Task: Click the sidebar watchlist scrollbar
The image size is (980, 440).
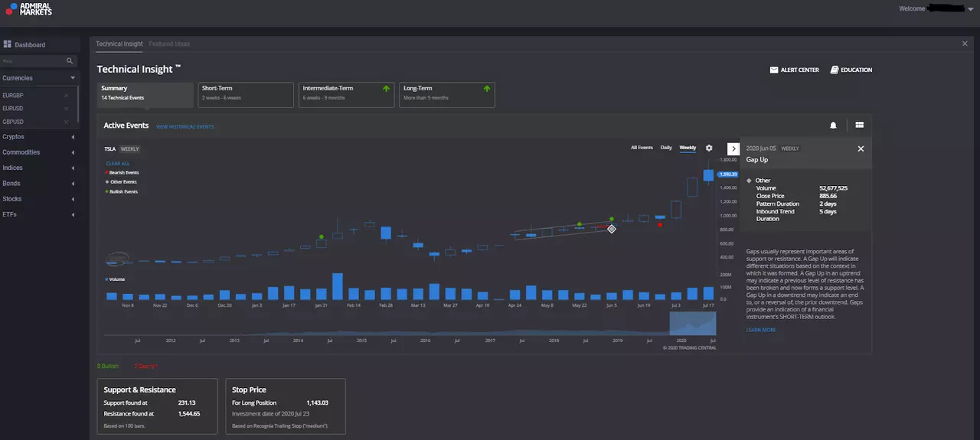Action: point(78,106)
